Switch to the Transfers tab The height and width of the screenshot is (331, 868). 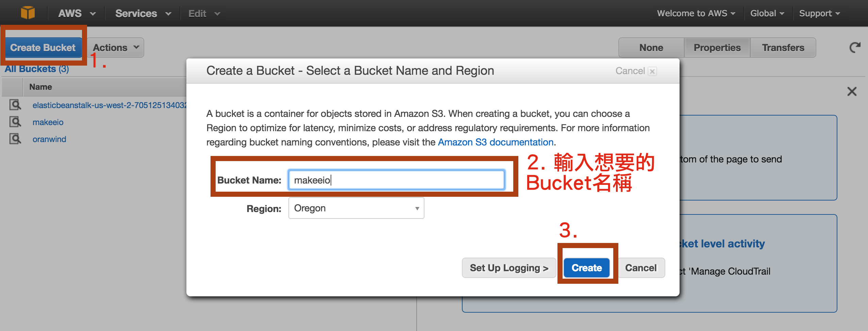[783, 48]
